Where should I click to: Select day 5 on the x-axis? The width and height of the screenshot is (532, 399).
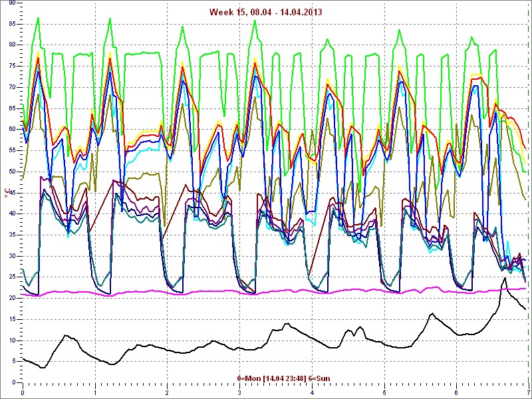click(x=384, y=392)
